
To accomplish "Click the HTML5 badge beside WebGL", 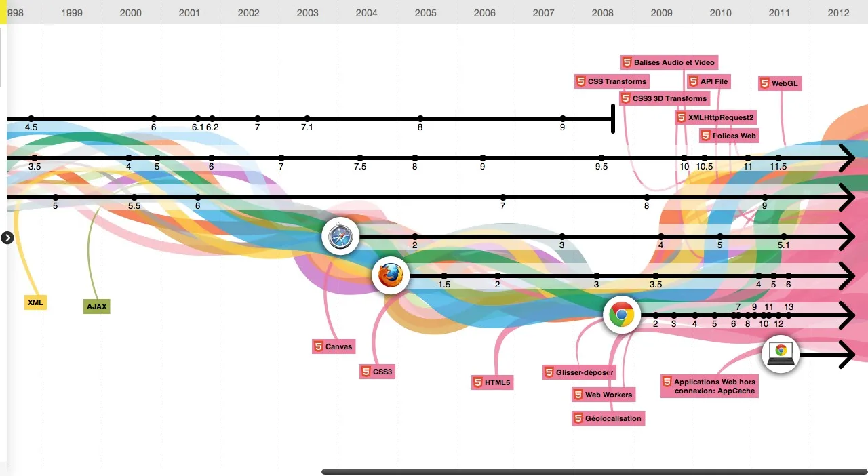I will tap(765, 83).
